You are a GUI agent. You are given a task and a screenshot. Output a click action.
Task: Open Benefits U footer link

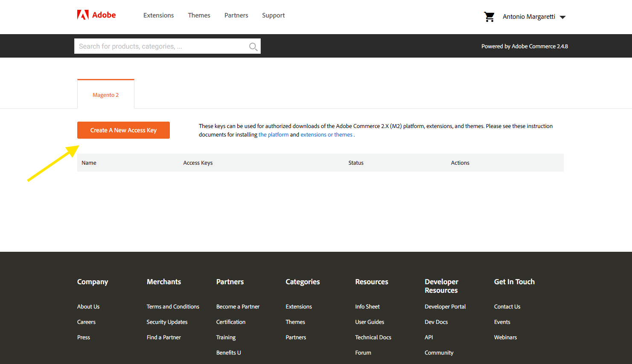[x=229, y=352]
